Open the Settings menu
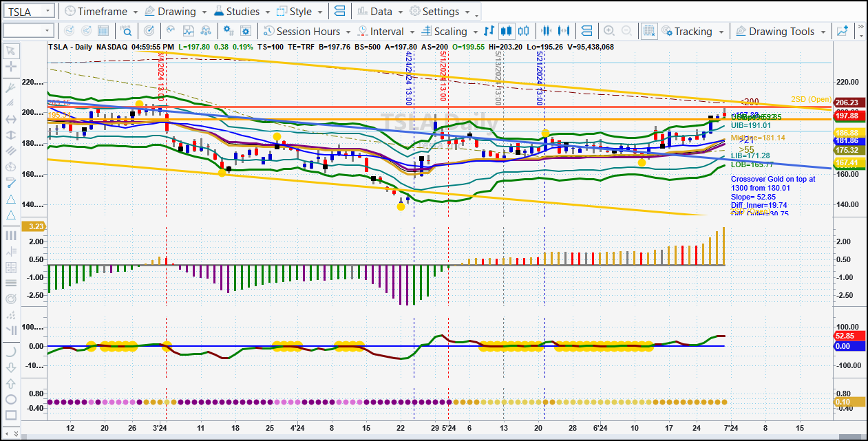Image resolution: width=868 pixels, height=441 pixels. coord(439,12)
